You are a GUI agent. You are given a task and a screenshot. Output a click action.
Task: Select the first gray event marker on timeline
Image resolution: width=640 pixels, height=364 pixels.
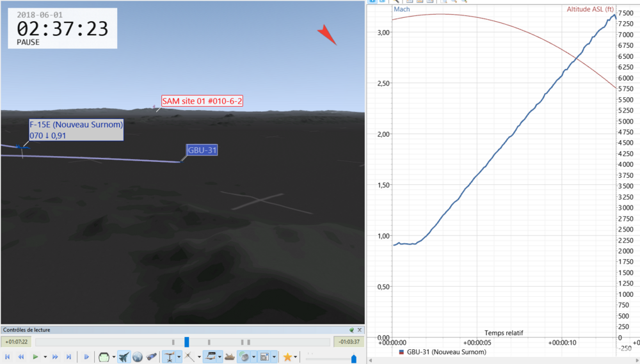[173, 342]
